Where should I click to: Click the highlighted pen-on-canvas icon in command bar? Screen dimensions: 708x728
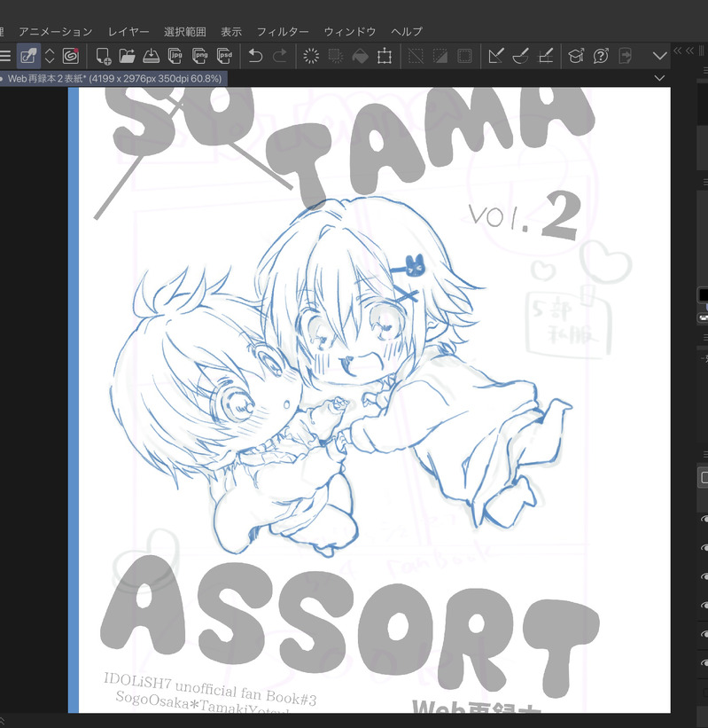pyautogui.click(x=28, y=56)
